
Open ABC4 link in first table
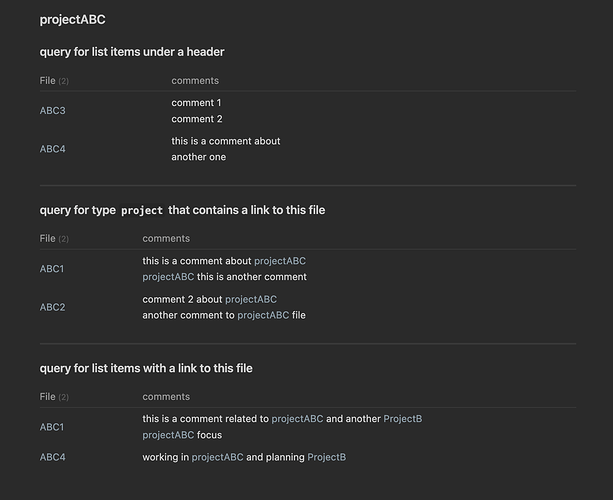(x=52, y=149)
